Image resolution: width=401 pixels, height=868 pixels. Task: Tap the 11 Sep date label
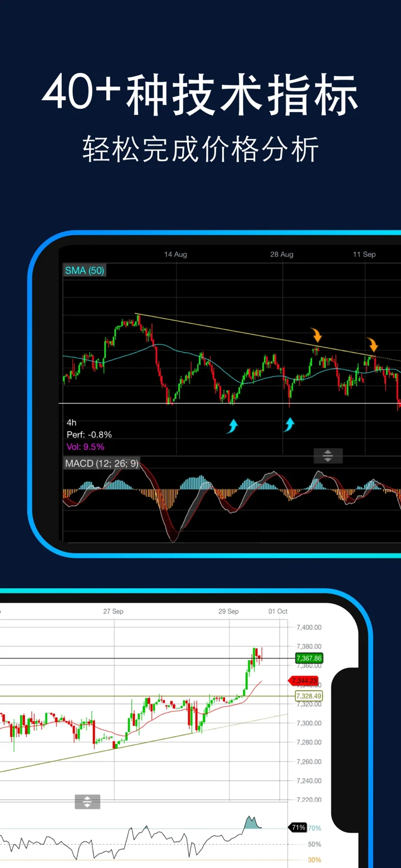point(364,254)
